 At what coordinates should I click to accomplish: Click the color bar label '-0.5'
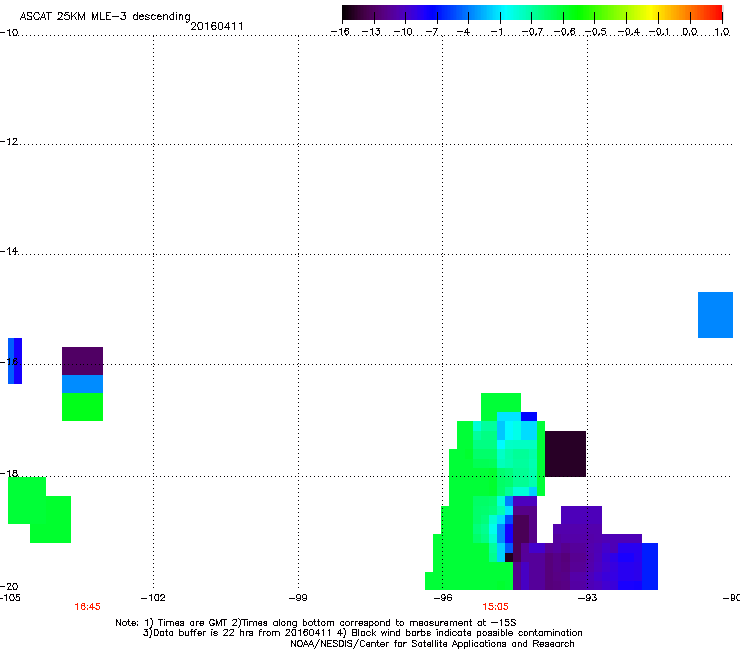point(596,32)
